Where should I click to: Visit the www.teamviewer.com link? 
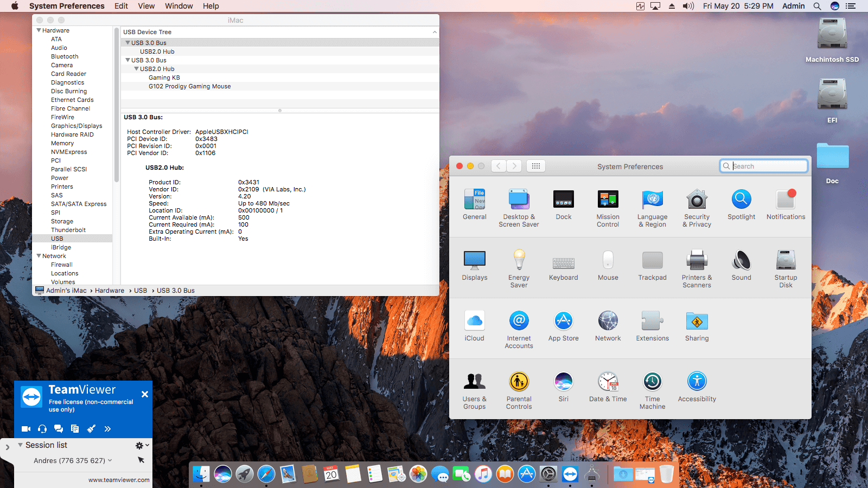click(x=119, y=480)
